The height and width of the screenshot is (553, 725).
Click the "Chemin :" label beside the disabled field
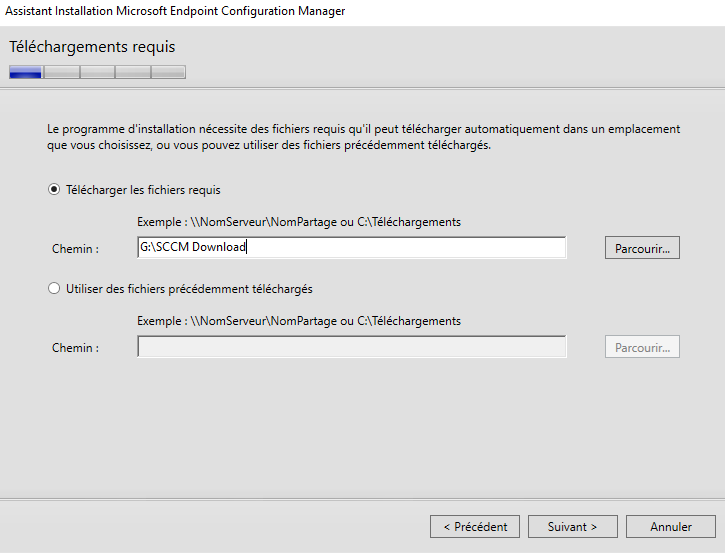[x=75, y=348]
